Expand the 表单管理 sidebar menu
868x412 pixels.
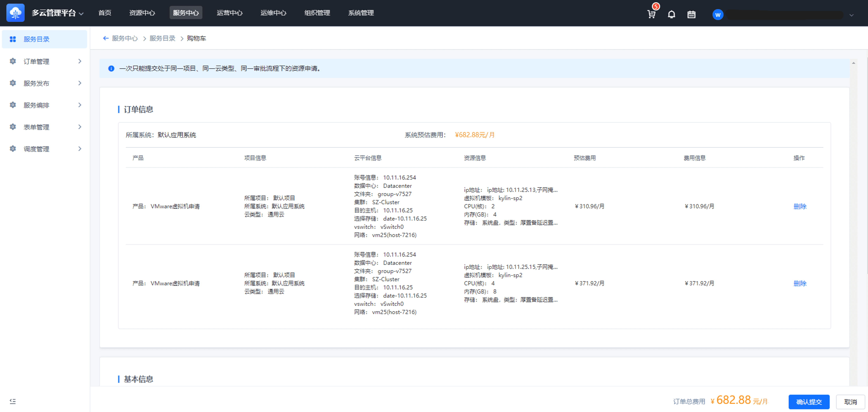click(x=80, y=127)
